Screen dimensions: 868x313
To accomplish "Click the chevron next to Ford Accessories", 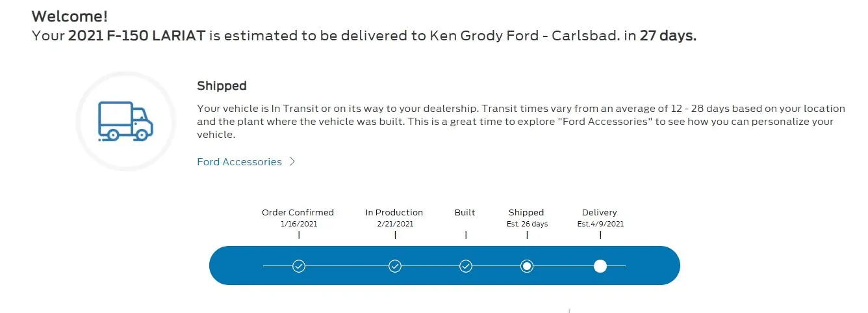I will 292,162.
